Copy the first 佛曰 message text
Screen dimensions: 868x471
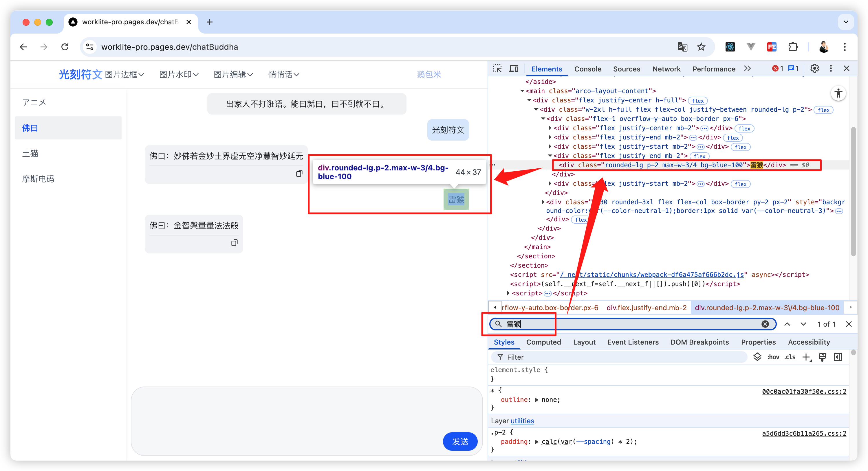[299, 173]
